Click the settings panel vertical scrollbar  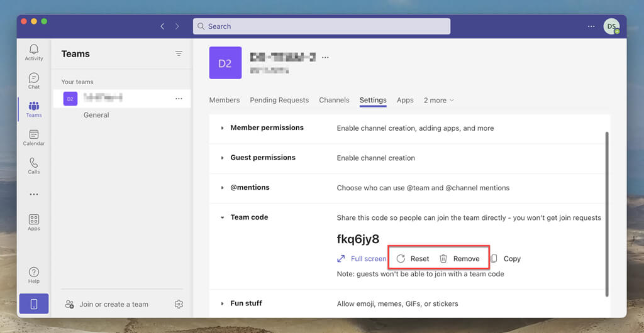607,214
